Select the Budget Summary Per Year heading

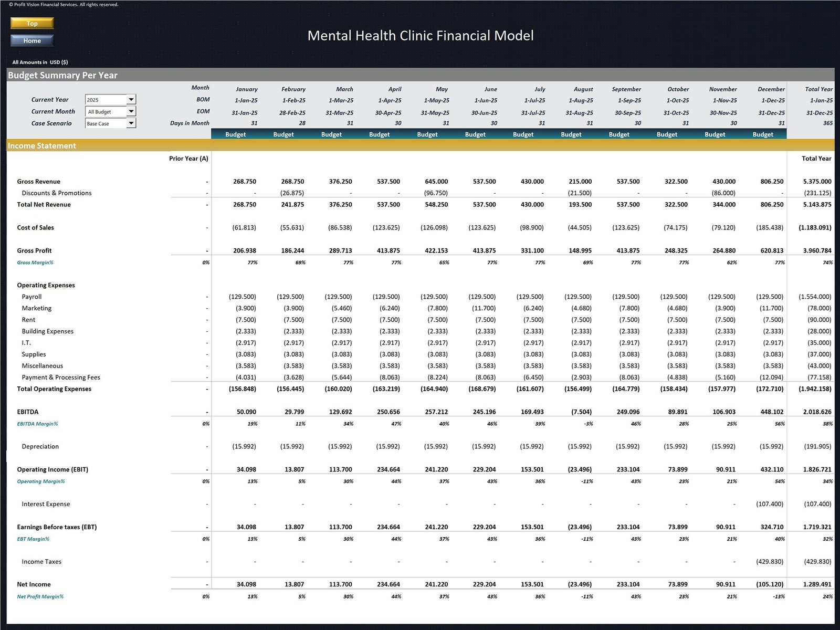[62, 75]
